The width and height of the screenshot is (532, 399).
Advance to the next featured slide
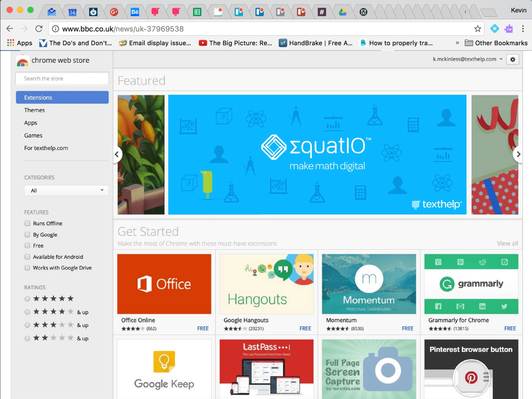[x=518, y=154]
